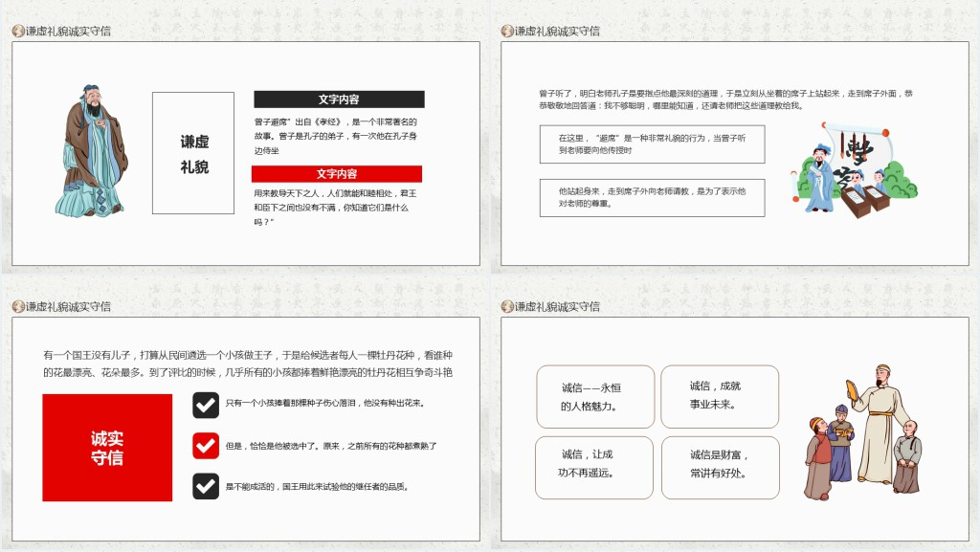Select the red 文字内容 heading bar
Image resolution: width=980 pixels, height=552 pixels.
pos(337,174)
